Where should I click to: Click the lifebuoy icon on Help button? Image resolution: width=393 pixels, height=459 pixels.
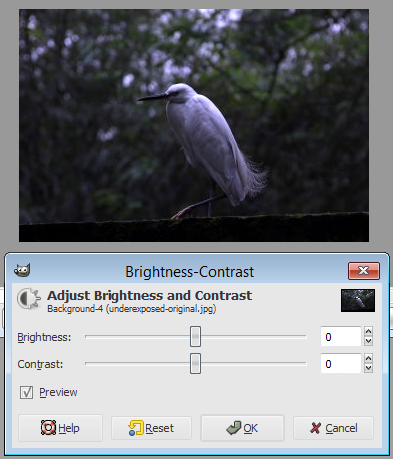(48, 428)
